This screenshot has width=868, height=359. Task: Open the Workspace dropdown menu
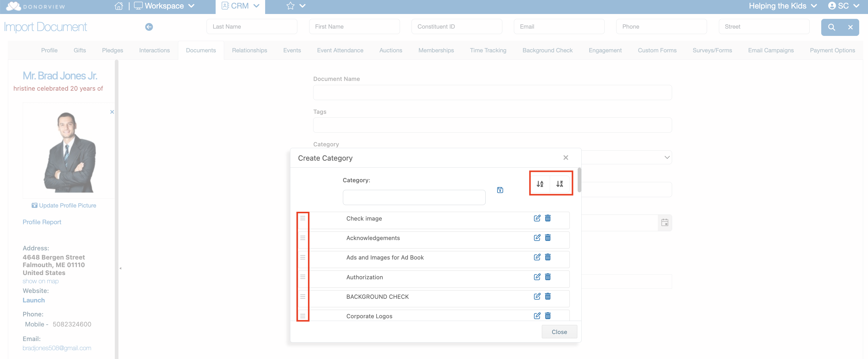pyautogui.click(x=164, y=6)
